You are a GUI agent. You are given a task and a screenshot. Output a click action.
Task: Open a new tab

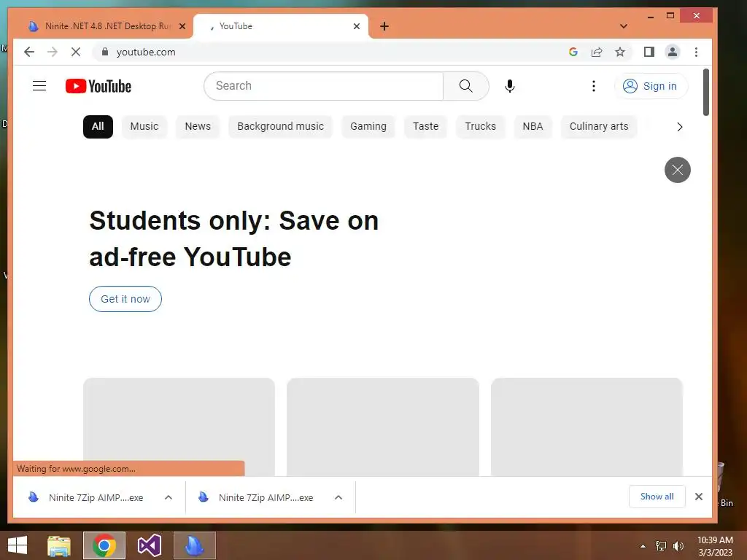tap(384, 26)
